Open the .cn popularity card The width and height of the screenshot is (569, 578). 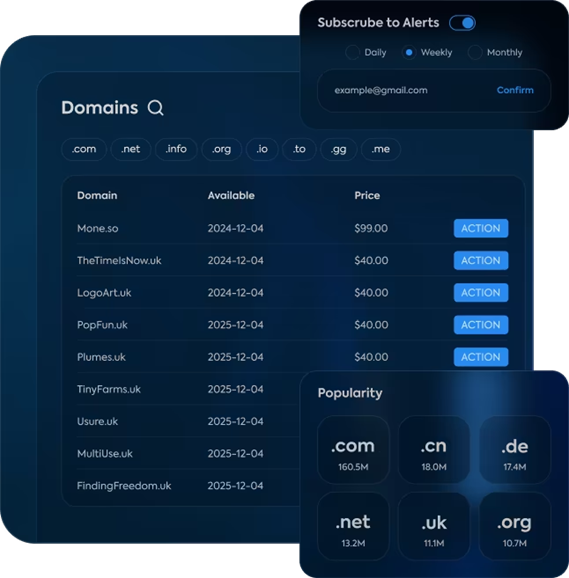[434, 450]
